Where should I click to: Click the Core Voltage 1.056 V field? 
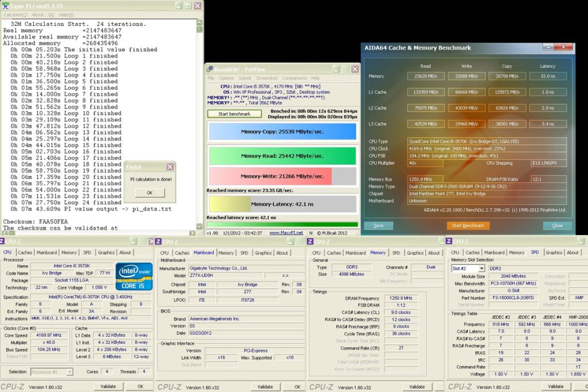point(99,287)
